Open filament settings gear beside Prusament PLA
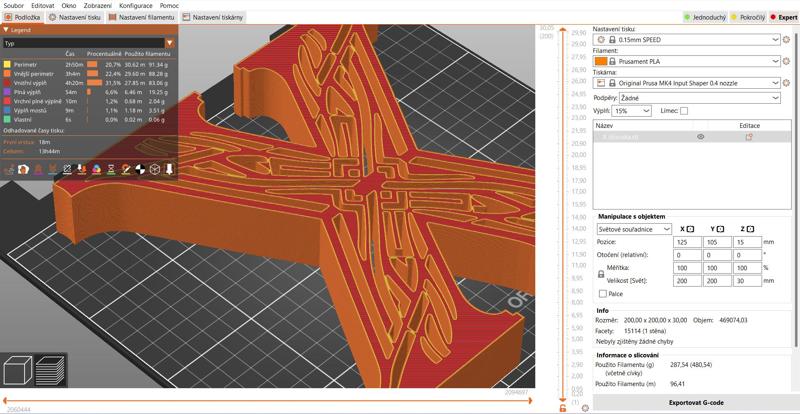This screenshot has width=800, height=414. click(787, 61)
